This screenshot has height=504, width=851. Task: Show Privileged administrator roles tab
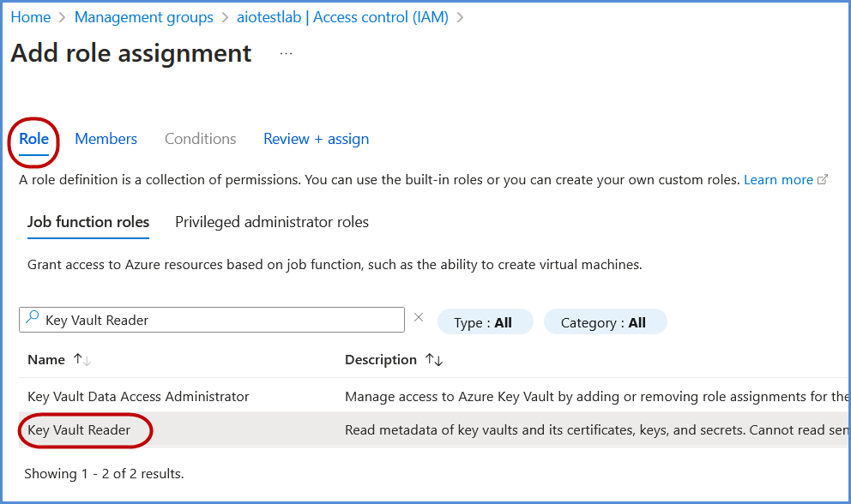click(x=272, y=222)
